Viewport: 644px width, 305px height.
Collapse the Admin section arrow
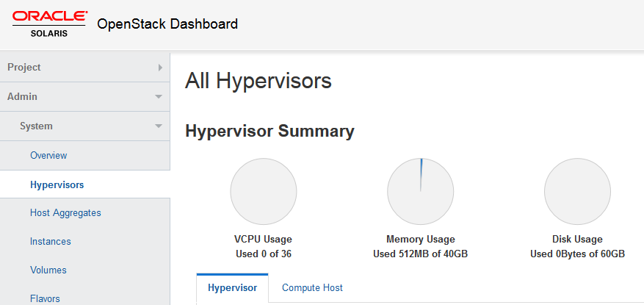[159, 97]
